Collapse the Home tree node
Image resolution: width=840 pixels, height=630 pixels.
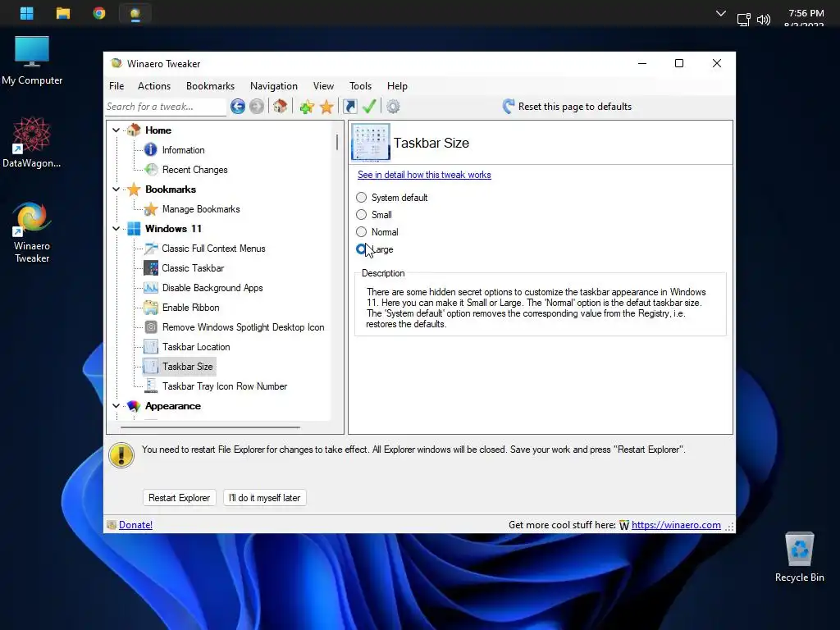116,130
